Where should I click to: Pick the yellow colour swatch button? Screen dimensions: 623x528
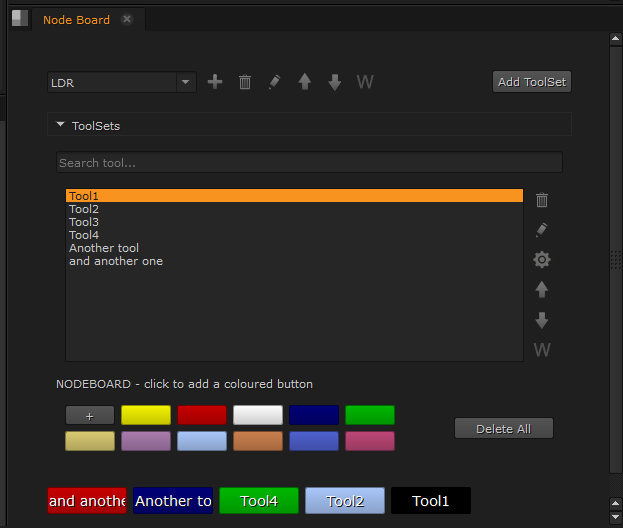(146, 415)
